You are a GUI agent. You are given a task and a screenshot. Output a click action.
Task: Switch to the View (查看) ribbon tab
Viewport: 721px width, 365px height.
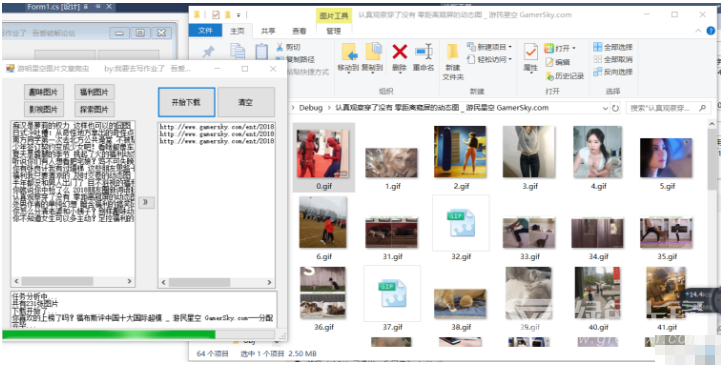click(x=299, y=31)
